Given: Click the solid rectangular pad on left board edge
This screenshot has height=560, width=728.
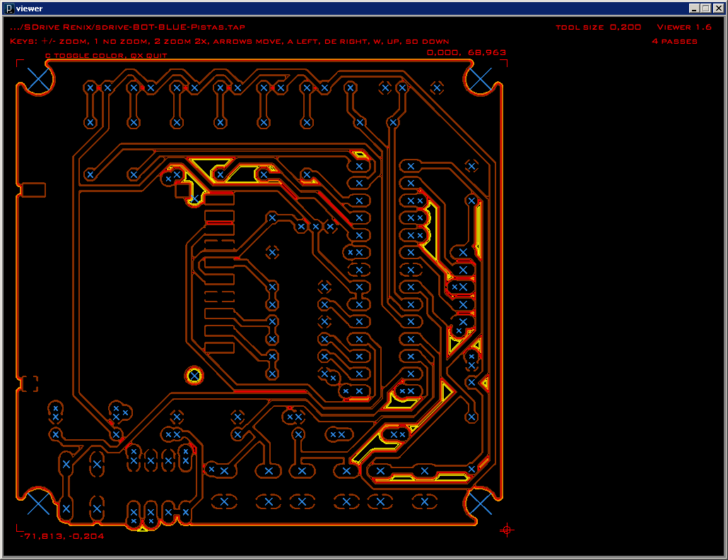Looking at the screenshot, I should point(33,190).
